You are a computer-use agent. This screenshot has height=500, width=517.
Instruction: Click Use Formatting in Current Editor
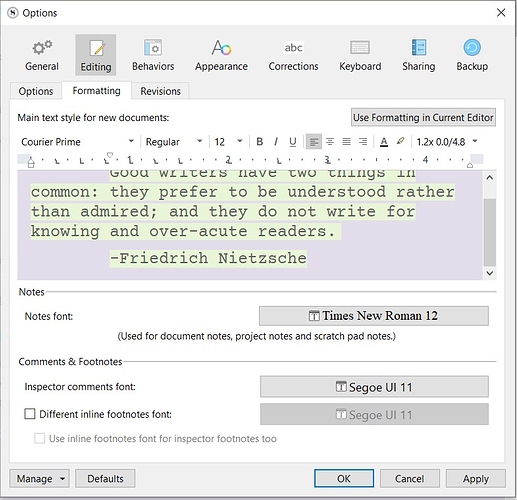click(x=423, y=117)
